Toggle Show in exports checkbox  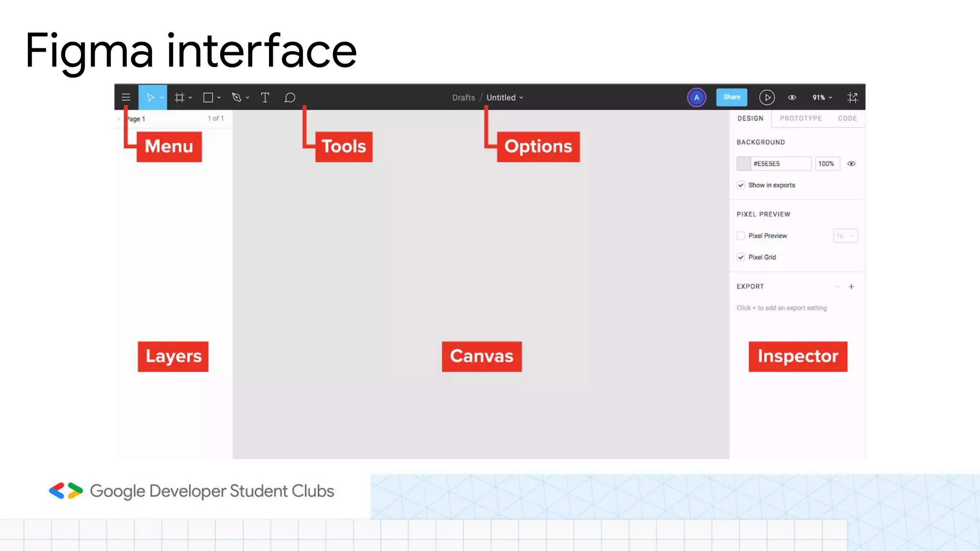click(741, 185)
